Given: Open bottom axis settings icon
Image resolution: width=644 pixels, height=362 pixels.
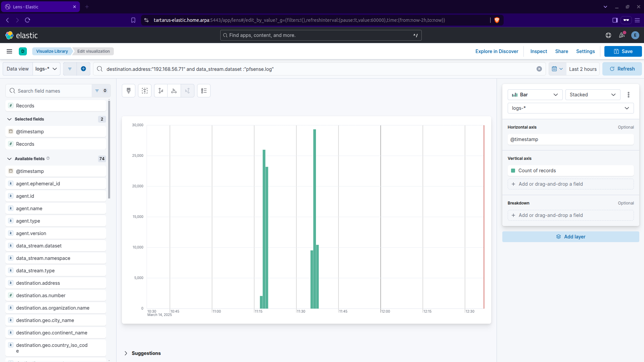Looking at the screenshot, I should (x=174, y=91).
